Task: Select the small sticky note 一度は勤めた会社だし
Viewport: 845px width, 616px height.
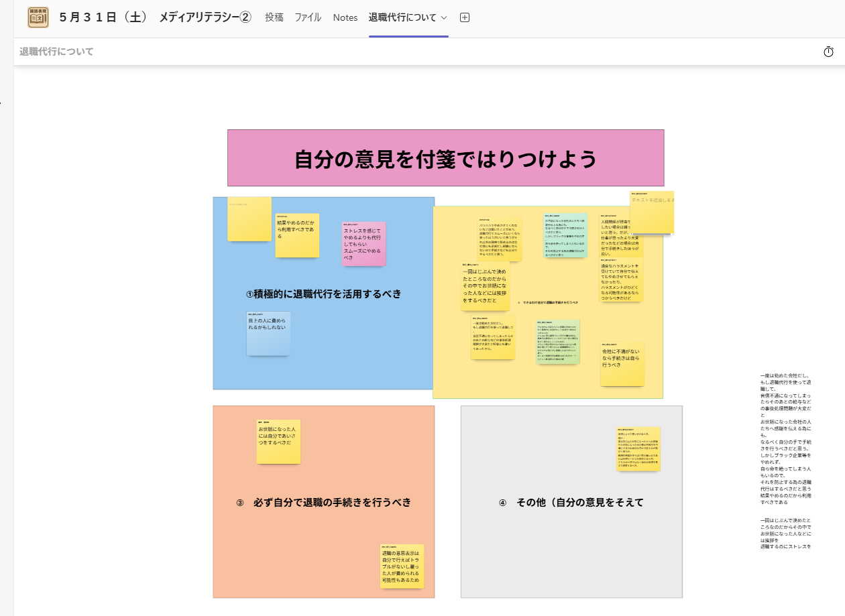Action: (x=493, y=337)
